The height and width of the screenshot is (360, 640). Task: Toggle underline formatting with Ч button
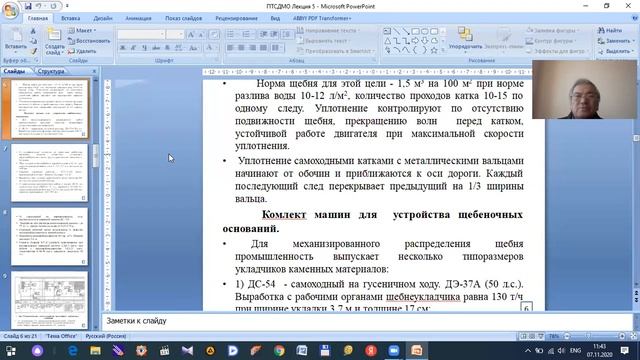click(144, 48)
